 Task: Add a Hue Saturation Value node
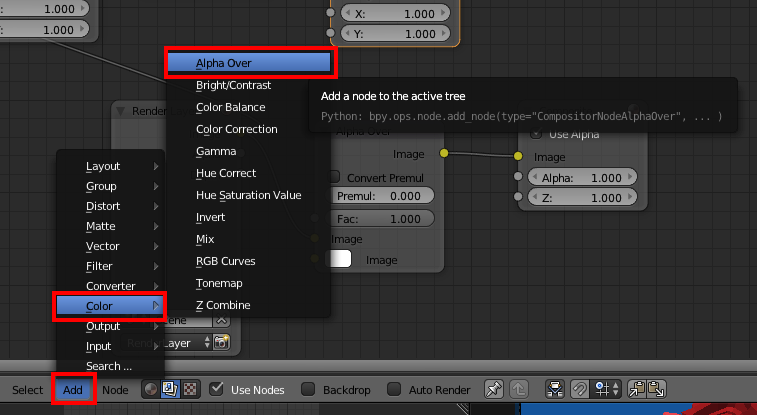249,195
